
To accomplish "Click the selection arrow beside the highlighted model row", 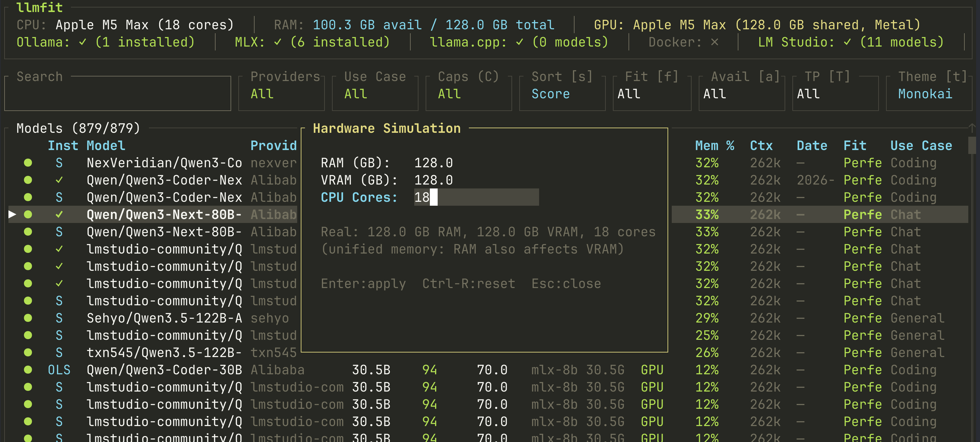I will click(x=12, y=214).
